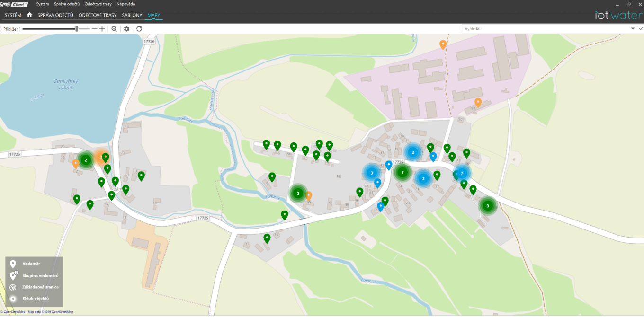
Task: Refresh the map with the circular arrows icon
Action: [139, 29]
